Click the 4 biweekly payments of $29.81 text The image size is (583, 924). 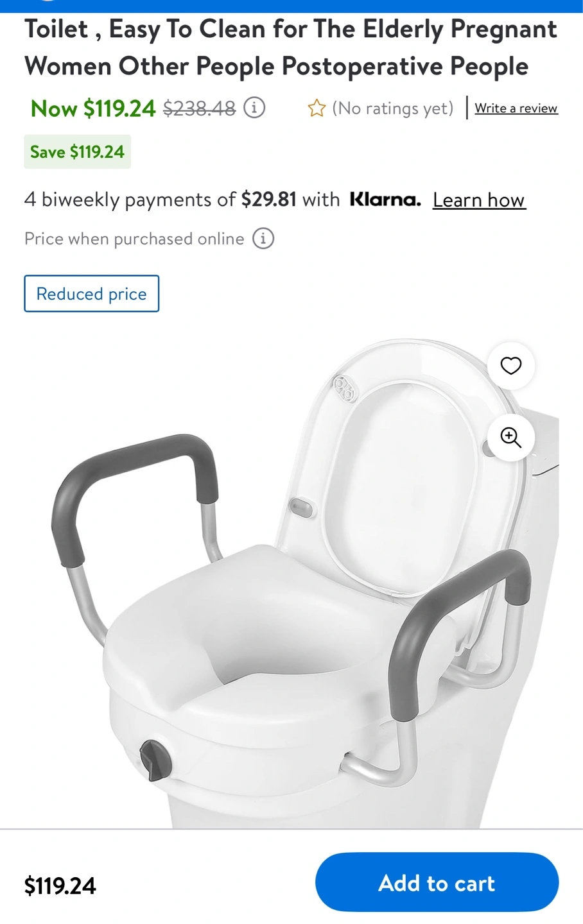pos(161,200)
